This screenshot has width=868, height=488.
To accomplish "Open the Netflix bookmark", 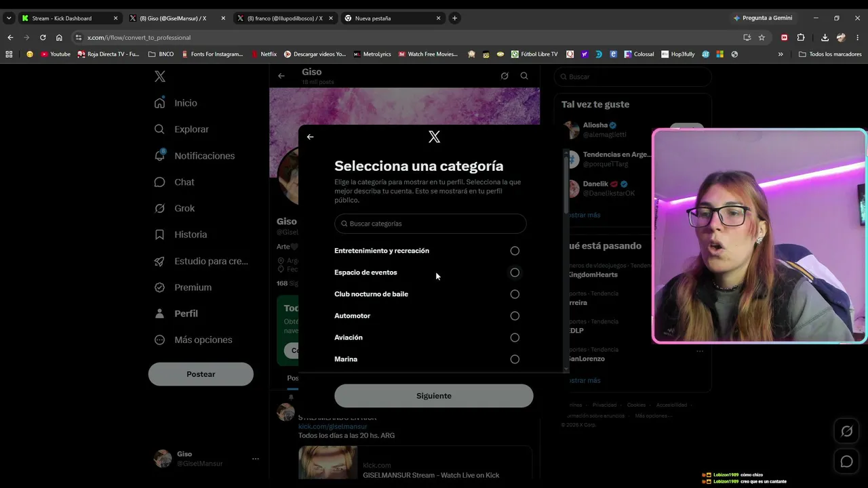I will 264,54.
